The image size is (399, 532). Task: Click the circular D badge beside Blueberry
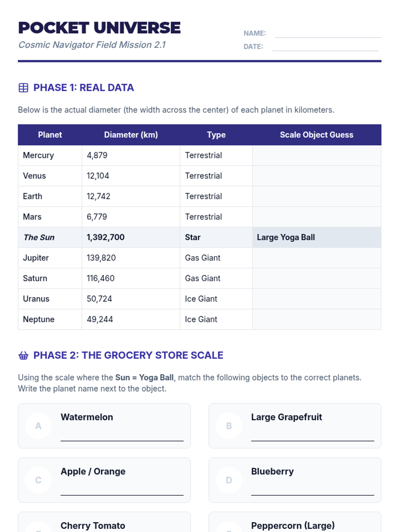click(x=229, y=480)
